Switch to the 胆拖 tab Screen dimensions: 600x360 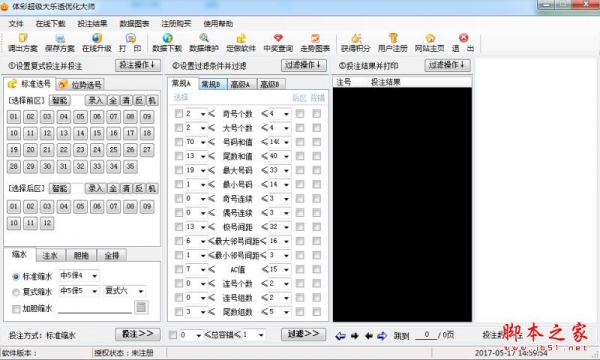coord(81,255)
